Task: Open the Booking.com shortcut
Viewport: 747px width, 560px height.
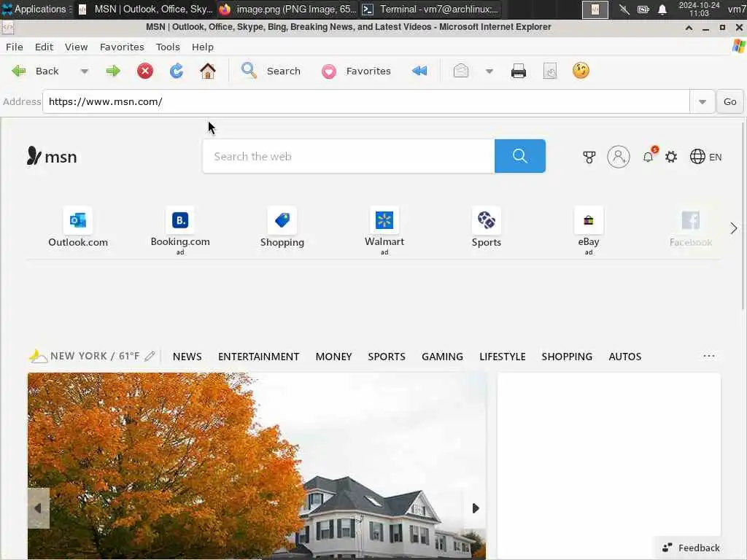Action: (x=180, y=230)
